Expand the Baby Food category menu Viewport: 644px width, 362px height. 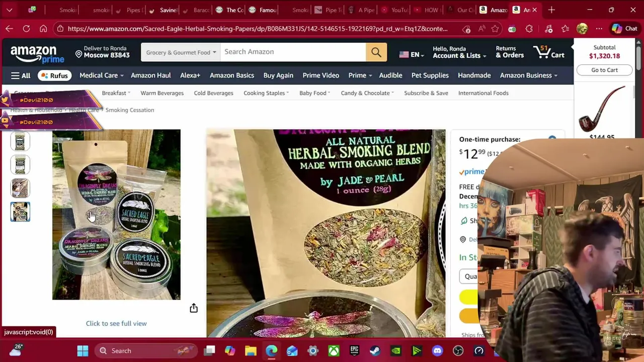tap(314, 93)
